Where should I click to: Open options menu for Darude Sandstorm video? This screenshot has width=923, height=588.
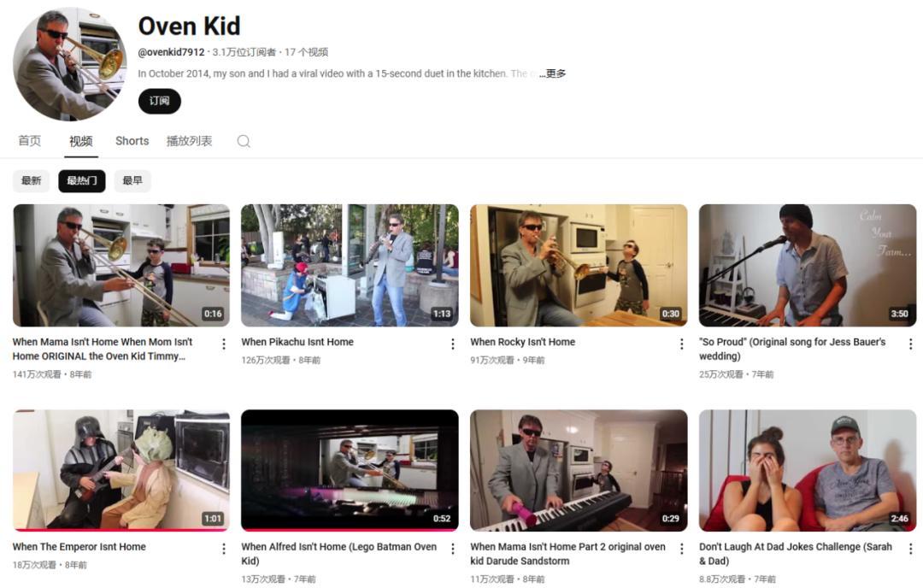(681, 549)
